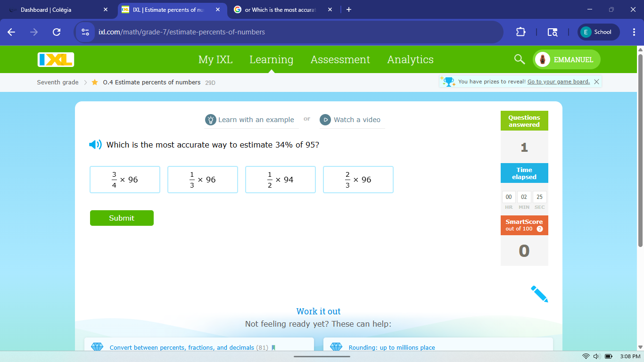Open IXL search using the magnifier icon
The image size is (644, 362).
pyautogui.click(x=519, y=59)
